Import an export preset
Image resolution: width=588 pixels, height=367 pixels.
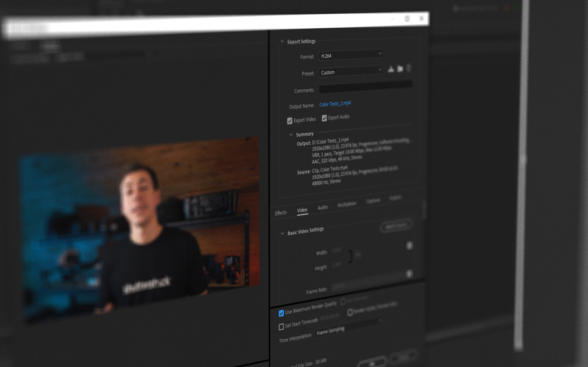click(x=400, y=69)
